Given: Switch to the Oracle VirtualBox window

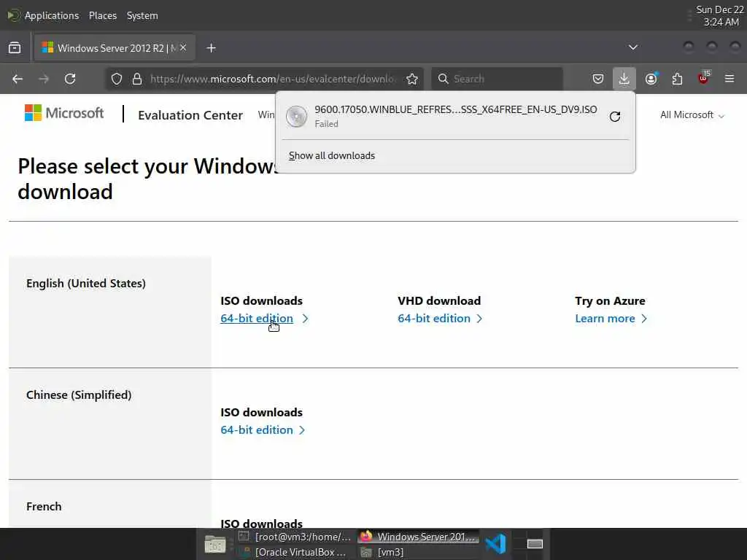Looking at the screenshot, I should click(295, 553).
